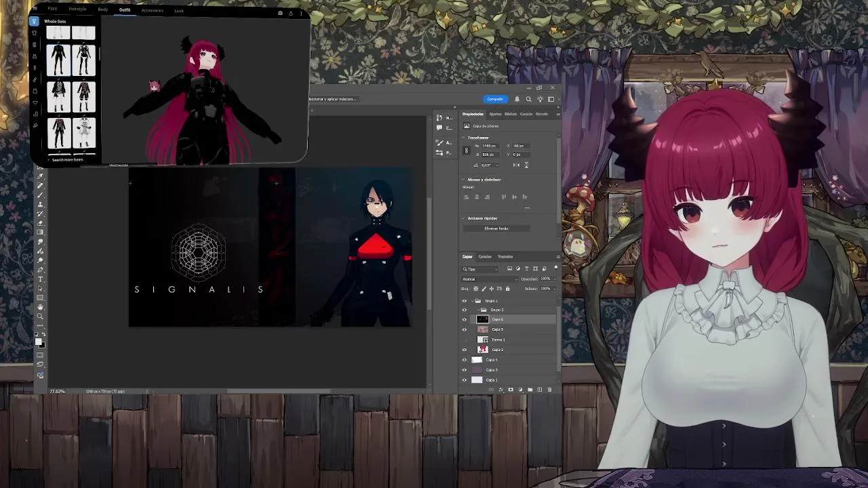
Task: Open the Photoshop notifications bell icon
Action: click(517, 99)
